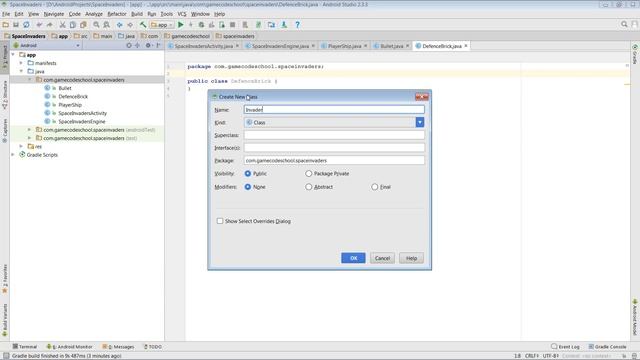640x360 pixels.
Task: Click Scroll from Source target icon
Action: 129,45
